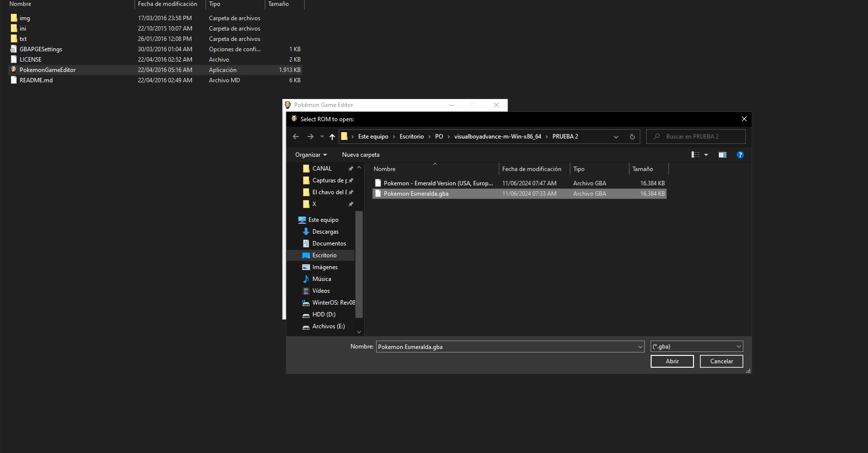This screenshot has height=453, width=868.
Task: Click the Escritorio breadcrumb in path
Action: [x=412, y=137]
